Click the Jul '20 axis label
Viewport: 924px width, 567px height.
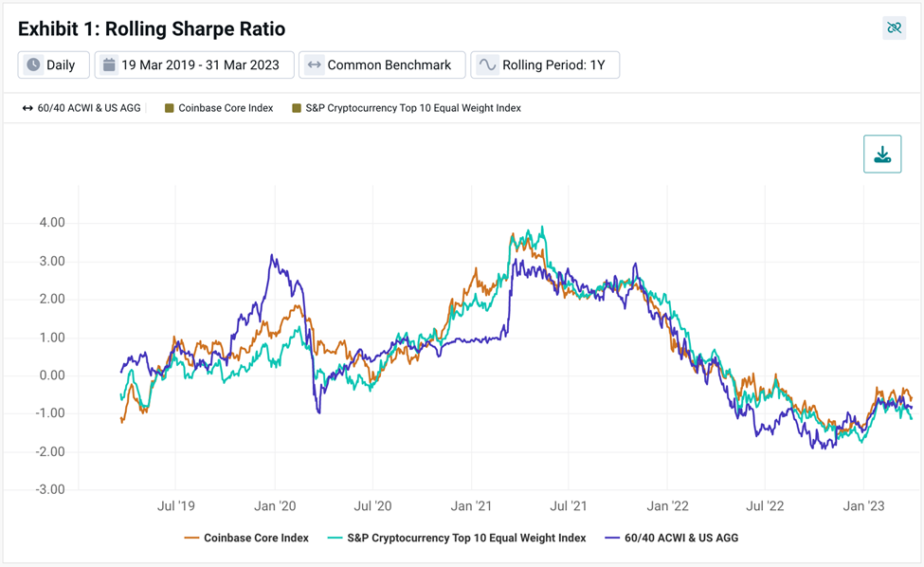372,505
